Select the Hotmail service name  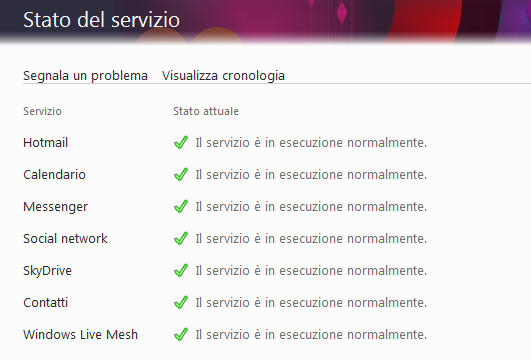45,143
